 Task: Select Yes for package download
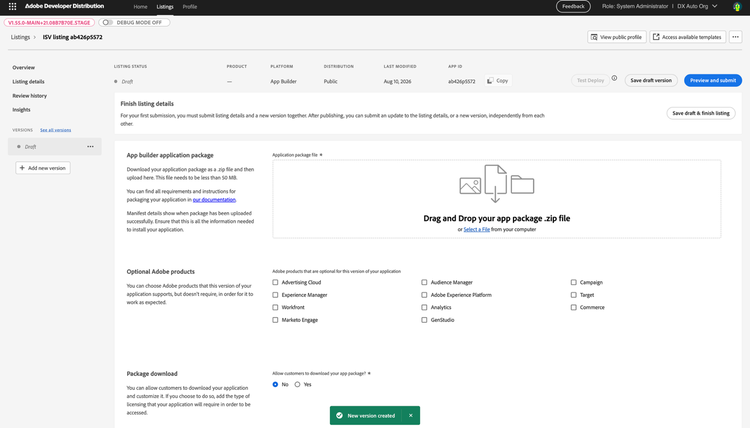[297, 384]
